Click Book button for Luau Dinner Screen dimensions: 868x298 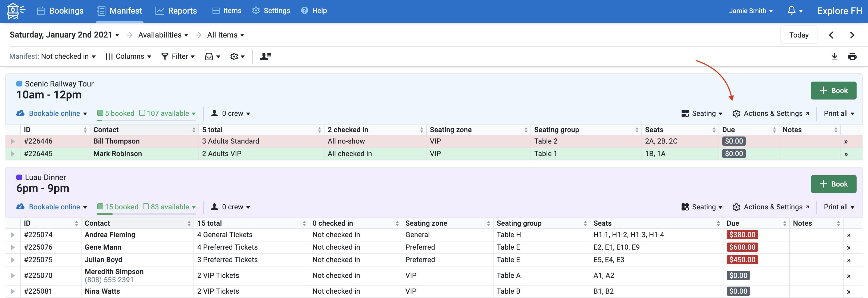point(833,184)
